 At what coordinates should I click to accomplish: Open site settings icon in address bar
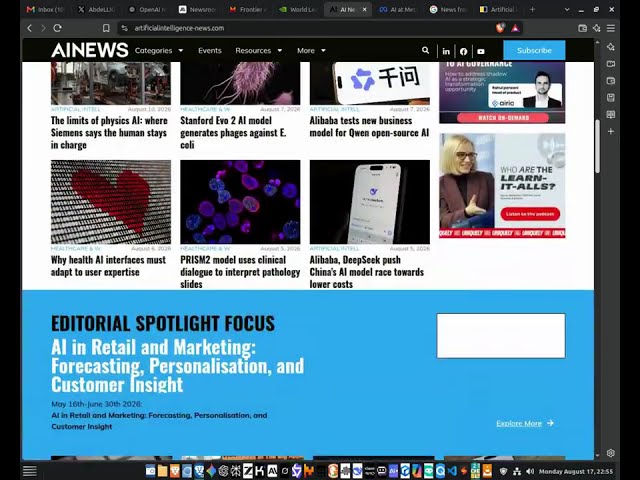(x=124, y=28)
